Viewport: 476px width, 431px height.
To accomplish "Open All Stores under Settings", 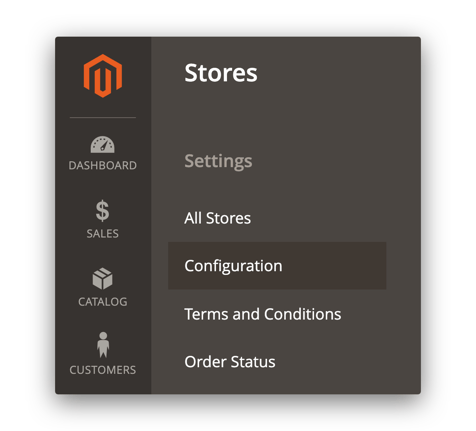I will point(217,218).
